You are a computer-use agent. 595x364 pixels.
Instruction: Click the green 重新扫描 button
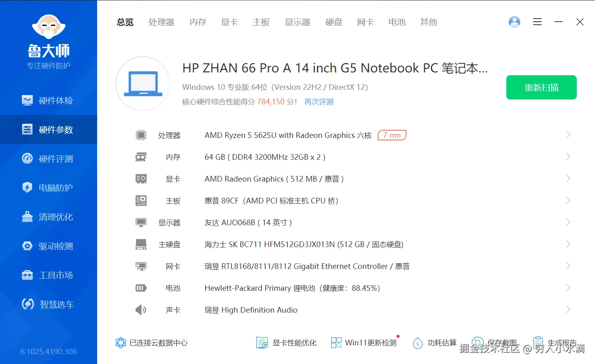(x=542, y=87)
